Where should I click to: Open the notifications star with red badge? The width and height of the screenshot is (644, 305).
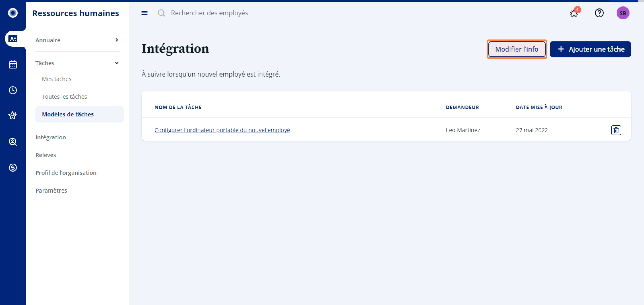[x=574, y=13]
